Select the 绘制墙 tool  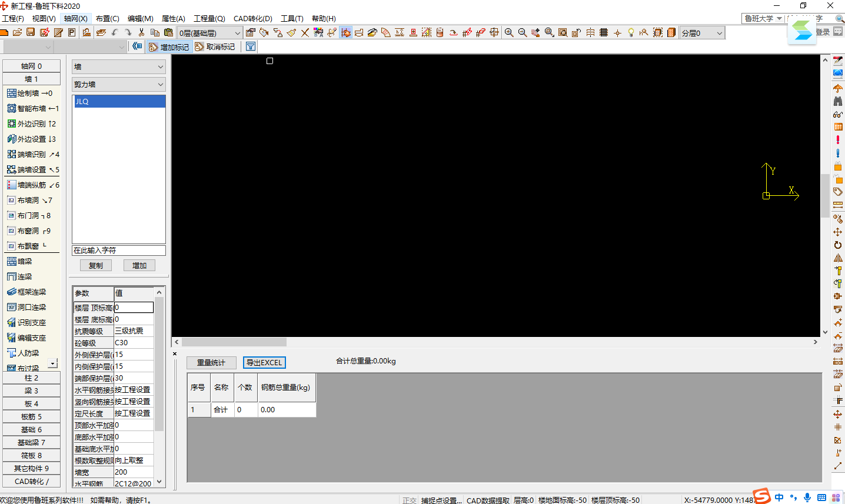(x=31, y=93)
